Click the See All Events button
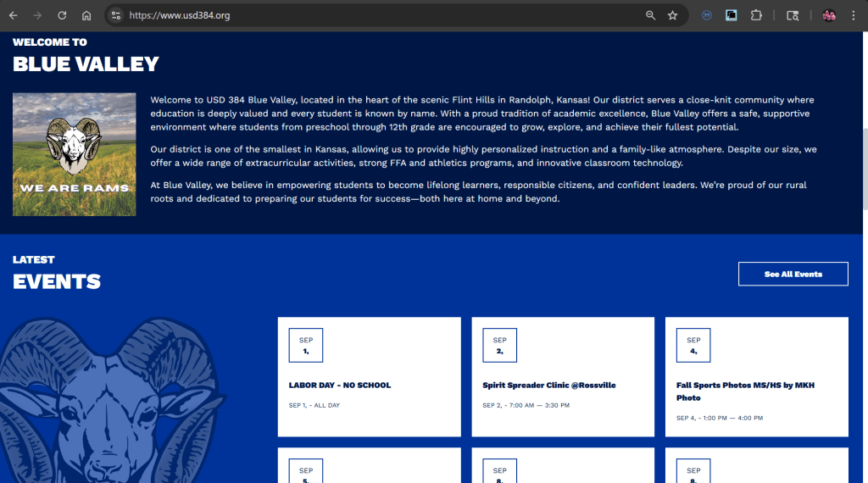The image size is (868, 483). click(793, 275)
